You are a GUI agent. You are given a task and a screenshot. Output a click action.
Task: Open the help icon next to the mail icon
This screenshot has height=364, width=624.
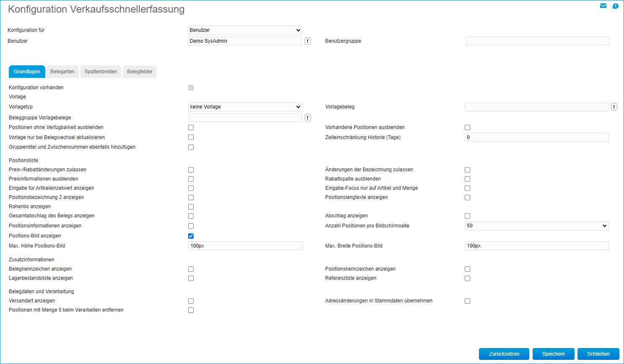(615, 6)
